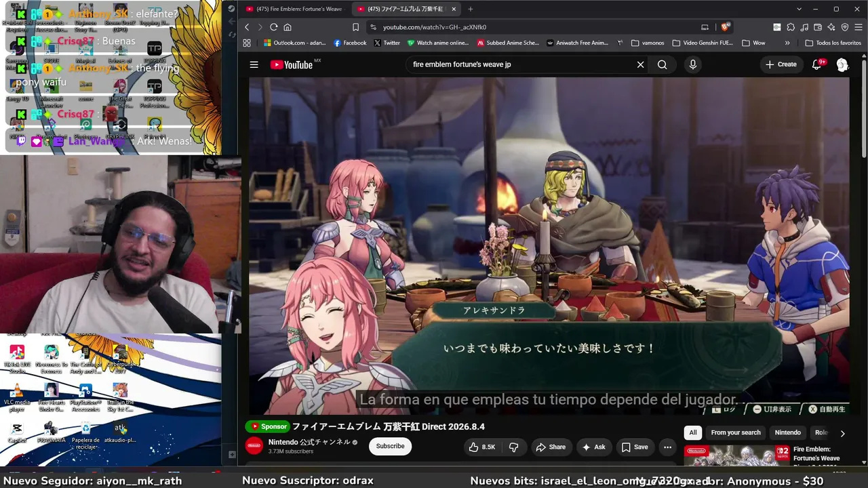Open the browser main menu
The width and height of the screenshot is (868, 488).
[859, 27]
